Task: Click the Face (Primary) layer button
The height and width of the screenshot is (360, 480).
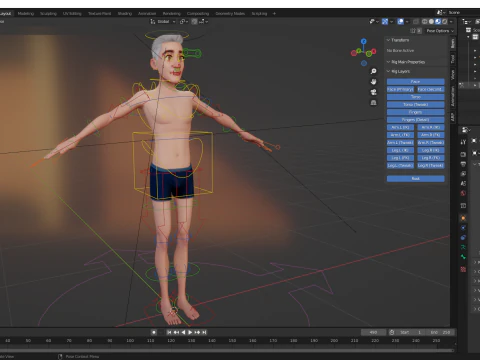Action: tap(400, 89)
